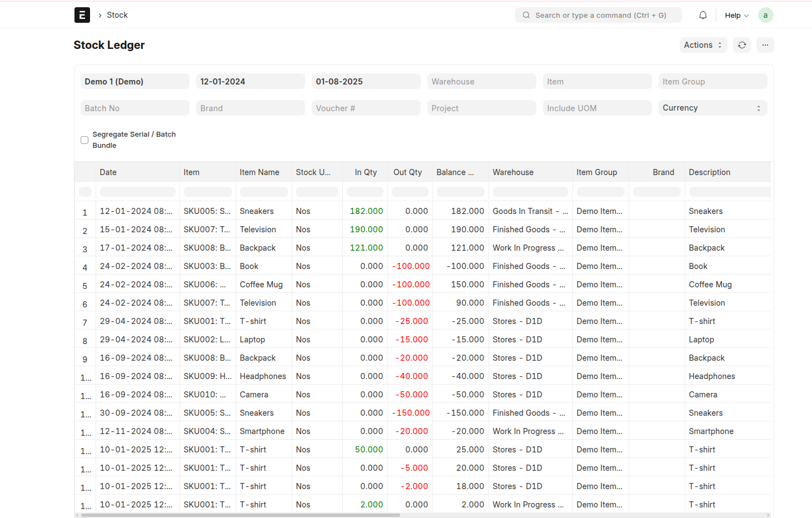Toggle the checkbox next to Bundle label
The width and height of the screenshot is (812, 518).
point(84,140)
